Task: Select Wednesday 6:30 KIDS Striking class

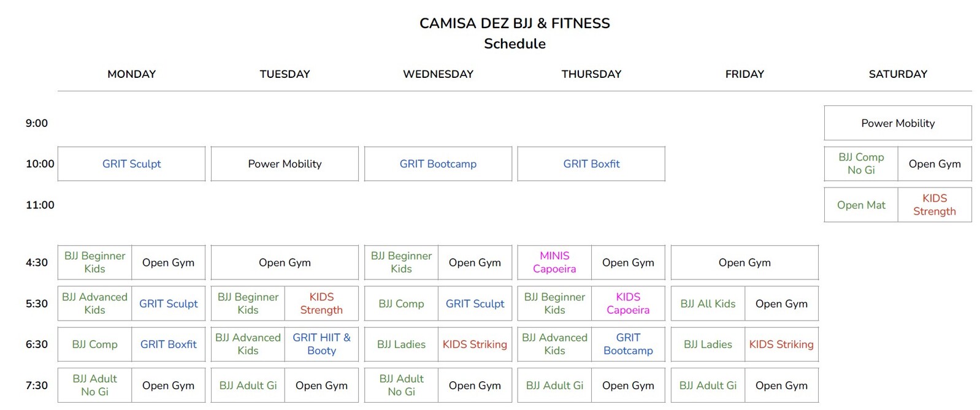Action: [475, 344]
